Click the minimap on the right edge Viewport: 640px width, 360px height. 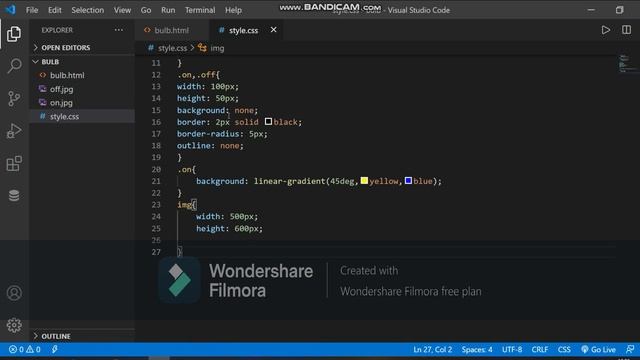pyautogui.click(x=627, y=64)
